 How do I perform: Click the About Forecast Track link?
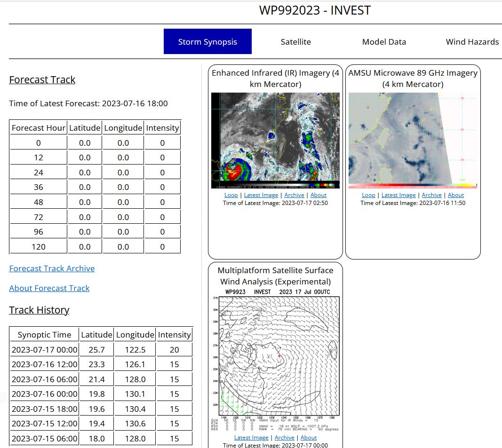(49, 288)
